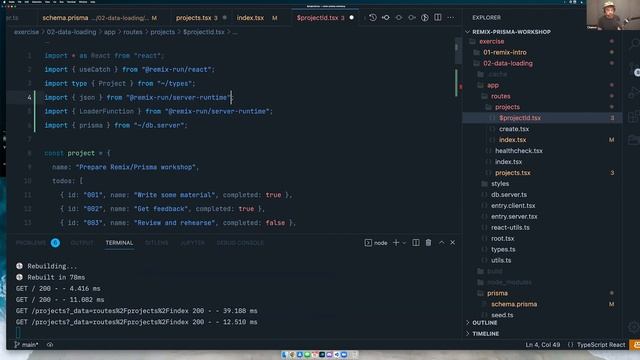Close the terminal panel with the X
Screen dimensions: 640x360
point(453,242)
